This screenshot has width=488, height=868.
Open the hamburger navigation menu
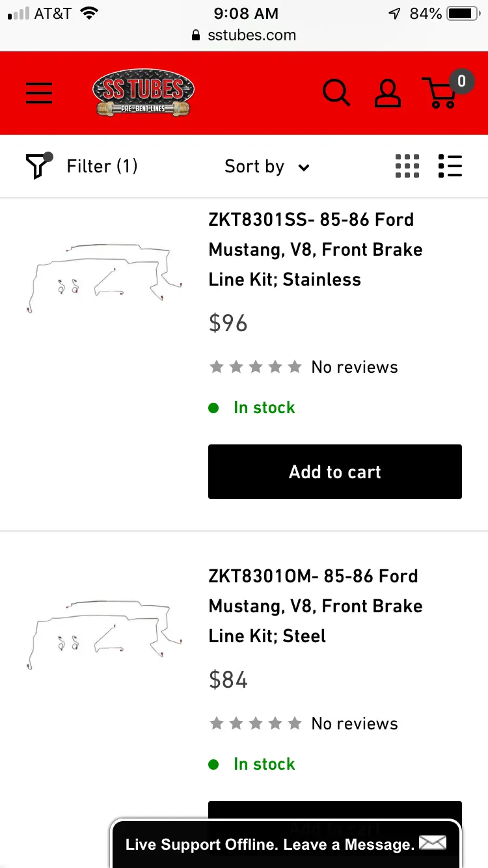(39, 93)
